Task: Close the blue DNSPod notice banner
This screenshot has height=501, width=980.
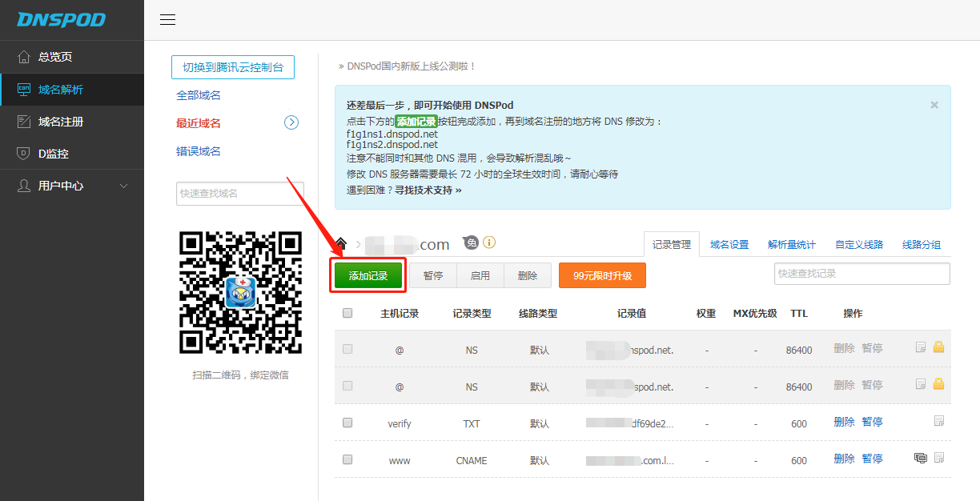Action: point(934,105)
